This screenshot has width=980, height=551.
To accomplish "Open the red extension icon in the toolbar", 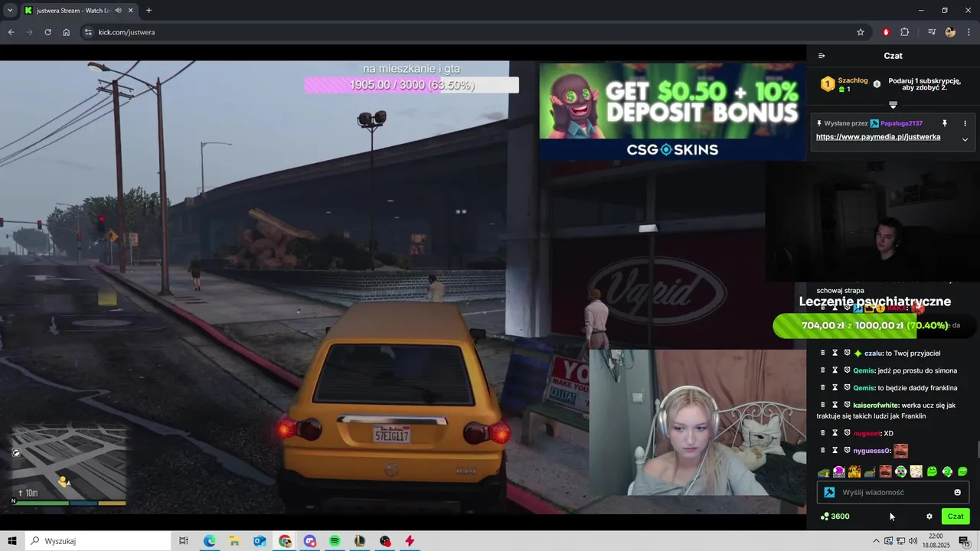I will pyautogui.click(x=886, y=32).
